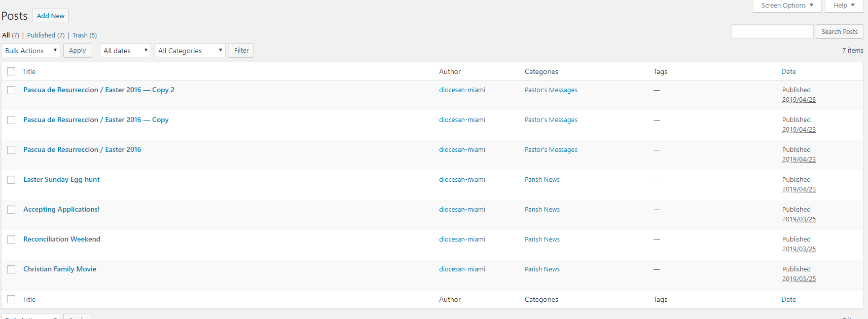The image size is (868, 319).
Task: Open the Bulk Actions dropdown
Action: 31,51
